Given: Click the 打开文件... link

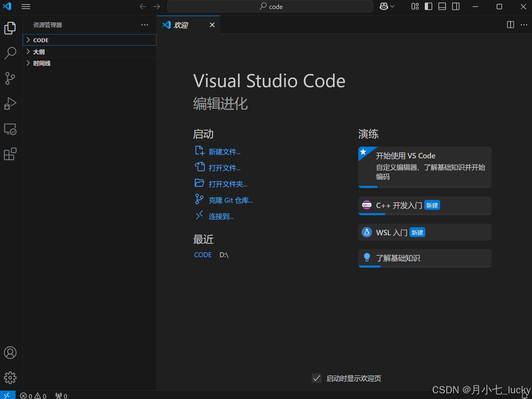Looking at the screenshot, I should (x=224, y=168).
